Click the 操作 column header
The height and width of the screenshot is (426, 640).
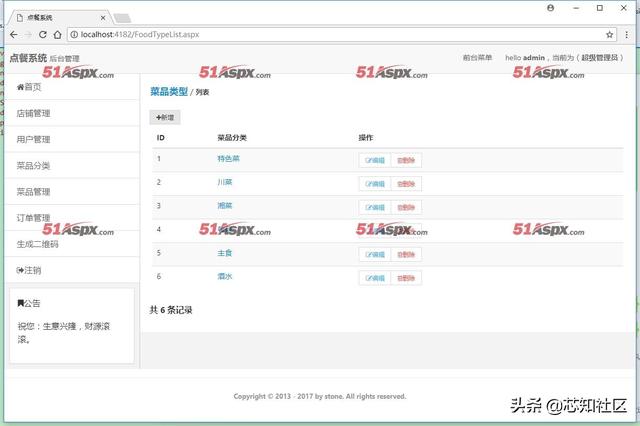(x=366, y=138)
